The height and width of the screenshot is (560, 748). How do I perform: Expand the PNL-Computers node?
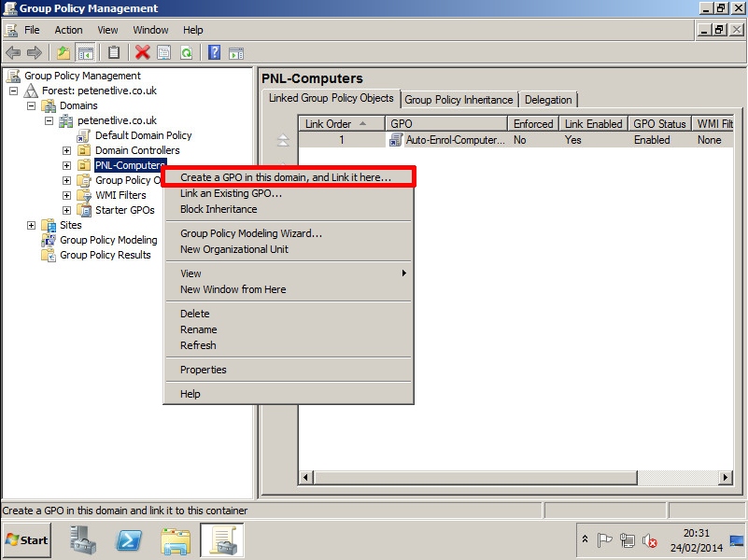coord(67,165)
